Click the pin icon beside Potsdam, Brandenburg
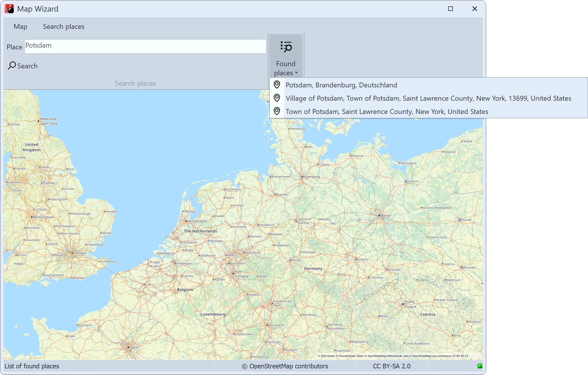Image resolution: width=588 pixels, height=375 pixels. point(277,85)
